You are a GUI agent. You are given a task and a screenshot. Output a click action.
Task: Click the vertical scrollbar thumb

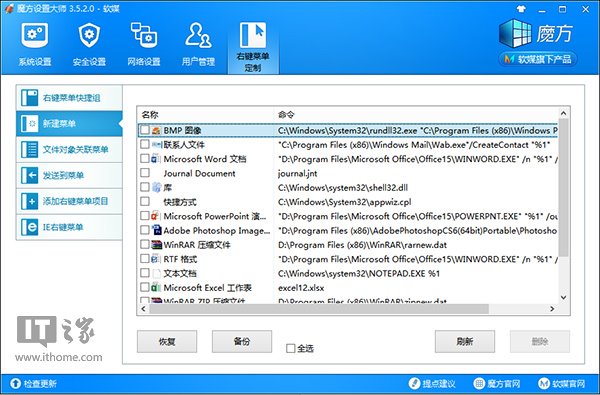(x=563, y=188)
